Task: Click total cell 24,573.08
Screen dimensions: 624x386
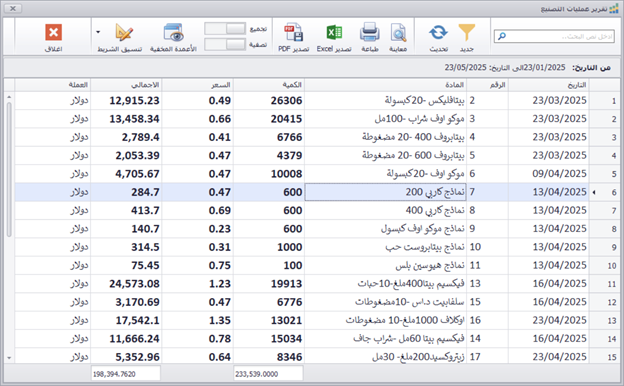Action: [126, 283]
